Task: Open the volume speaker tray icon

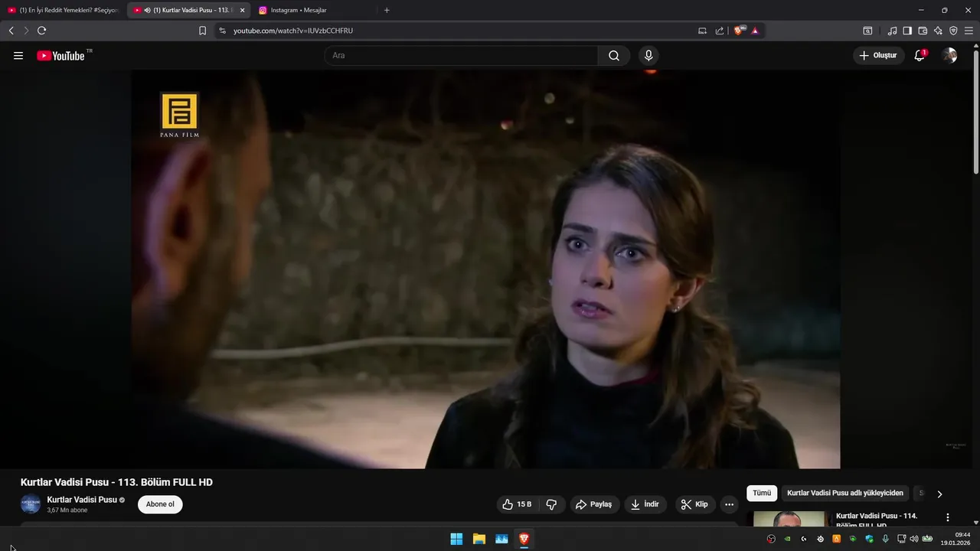Action: [x=913, y=539]
